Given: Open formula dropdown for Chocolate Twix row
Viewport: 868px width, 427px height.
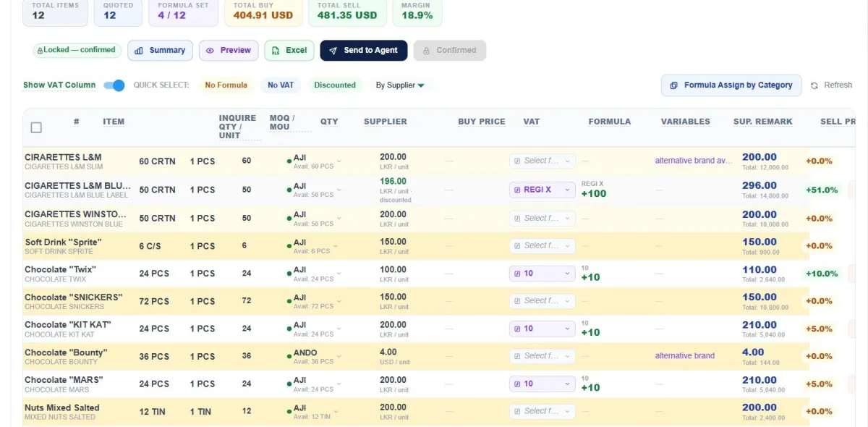Looking at the screenshot, I should pos(542,274).
